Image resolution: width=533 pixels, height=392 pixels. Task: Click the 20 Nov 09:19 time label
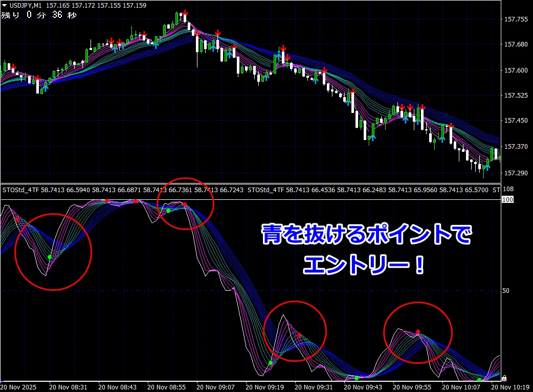tap(265, 387)
